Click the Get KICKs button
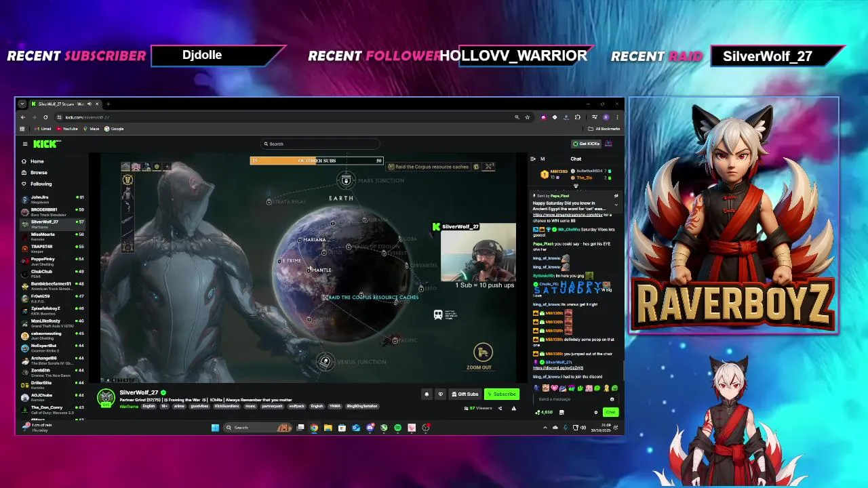The image size is (868, 488). (x=587, y=144)
